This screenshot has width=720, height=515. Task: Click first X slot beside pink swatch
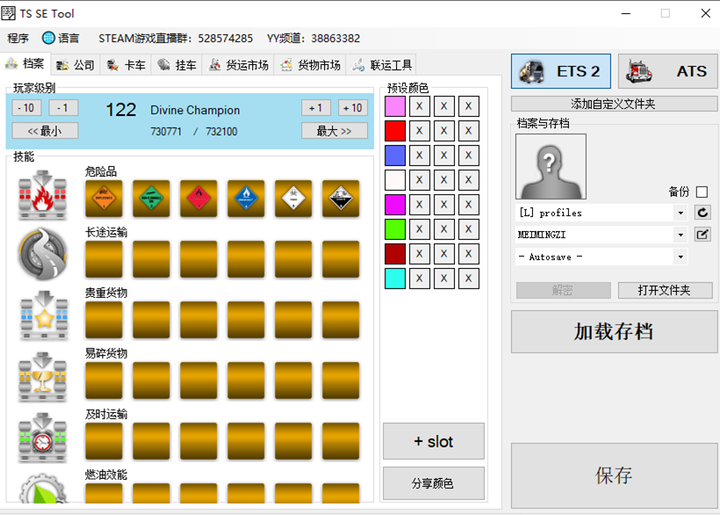tap(419, 106)
